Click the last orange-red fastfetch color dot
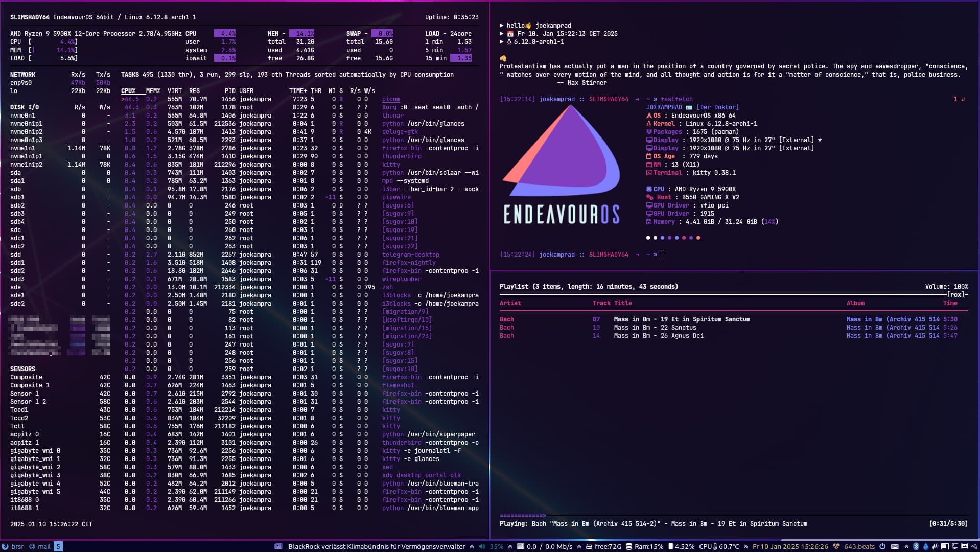 [x=698, y=238]
